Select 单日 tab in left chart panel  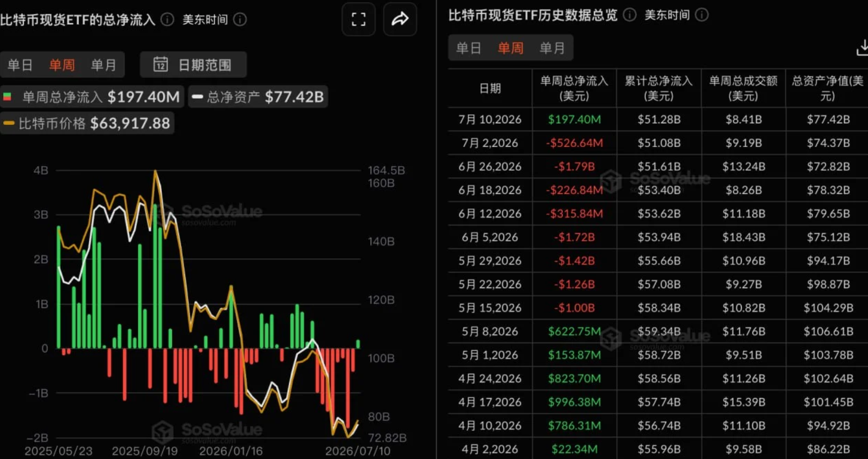pos(20,65)
